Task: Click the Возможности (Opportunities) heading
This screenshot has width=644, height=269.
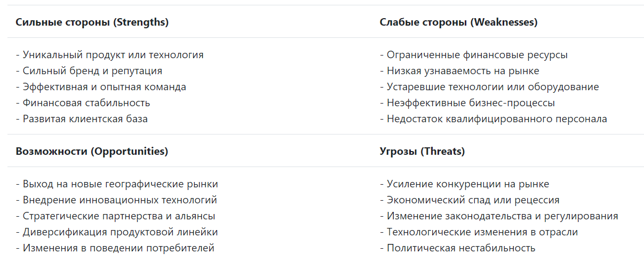Action: tap(92, 151)
